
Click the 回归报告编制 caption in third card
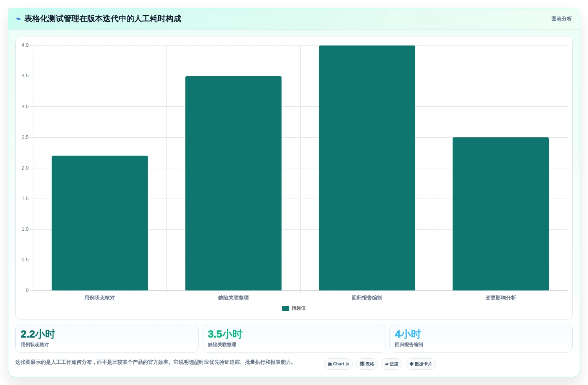[409, 345]
